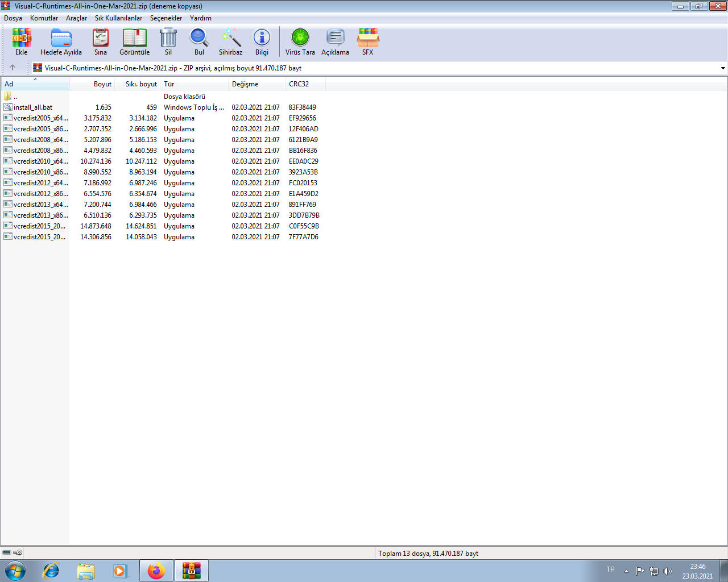Select the vcredist2008_x64 file row

tap(163, 140)
